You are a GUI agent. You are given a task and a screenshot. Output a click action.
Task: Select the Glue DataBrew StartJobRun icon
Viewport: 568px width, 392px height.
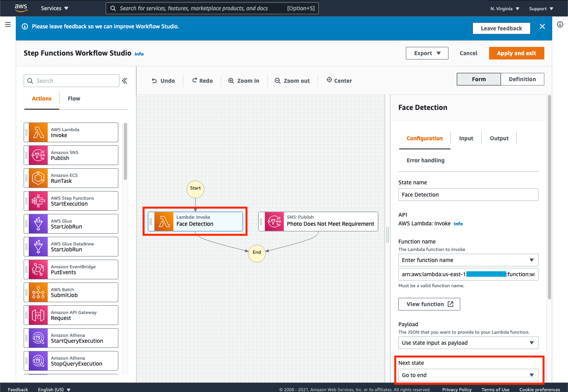(38, 247)
